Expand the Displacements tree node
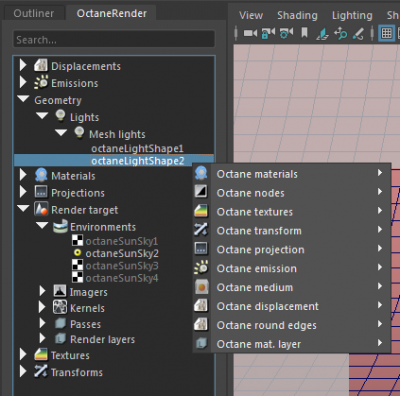This screenshot has width=400, height=396. pyautogui.click(x=23, y=65)
